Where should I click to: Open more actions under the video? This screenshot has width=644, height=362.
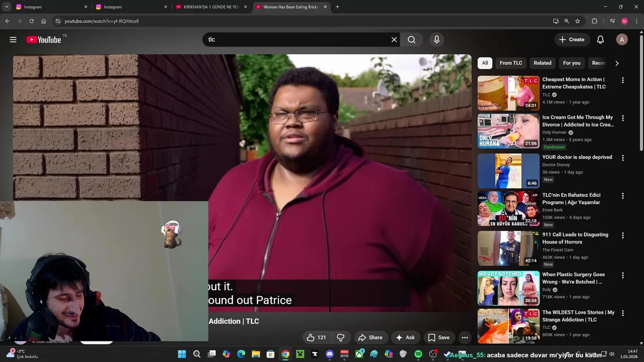click(x=465, y=337)
